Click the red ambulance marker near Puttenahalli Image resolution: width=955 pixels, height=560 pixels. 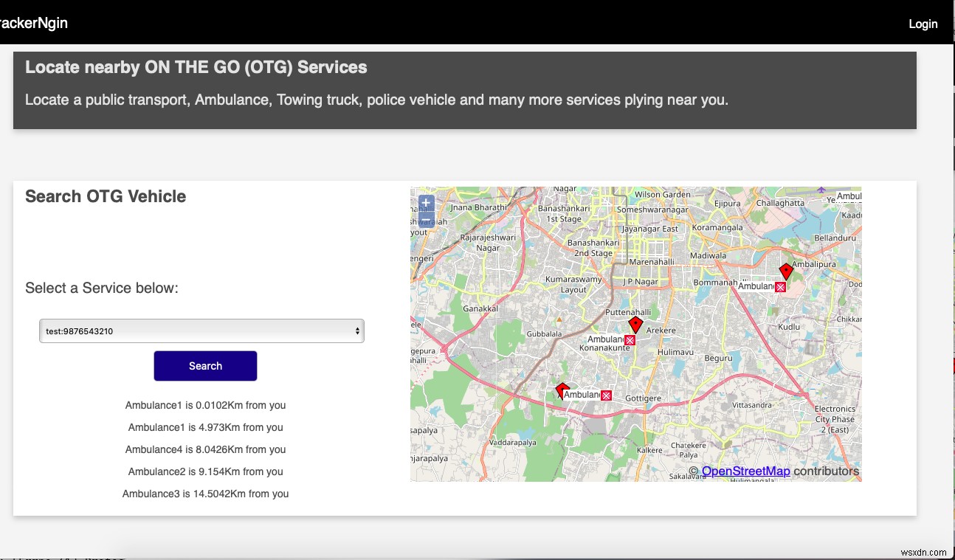pos(635,325)
